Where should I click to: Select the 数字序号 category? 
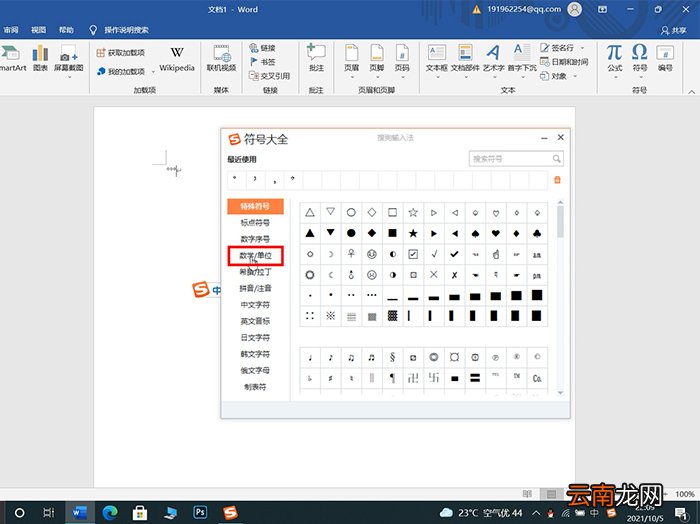pyautogui.click(x=255, y=239)
